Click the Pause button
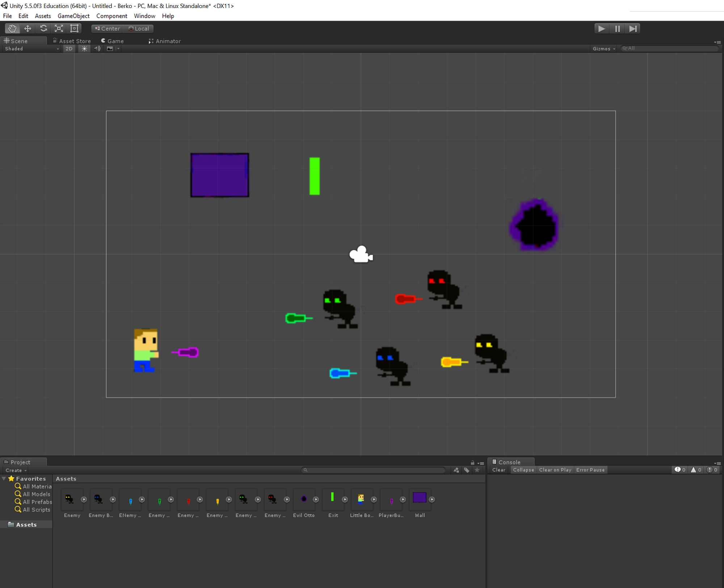This screenshot has width=724, height=588. (x=617, y=29)
